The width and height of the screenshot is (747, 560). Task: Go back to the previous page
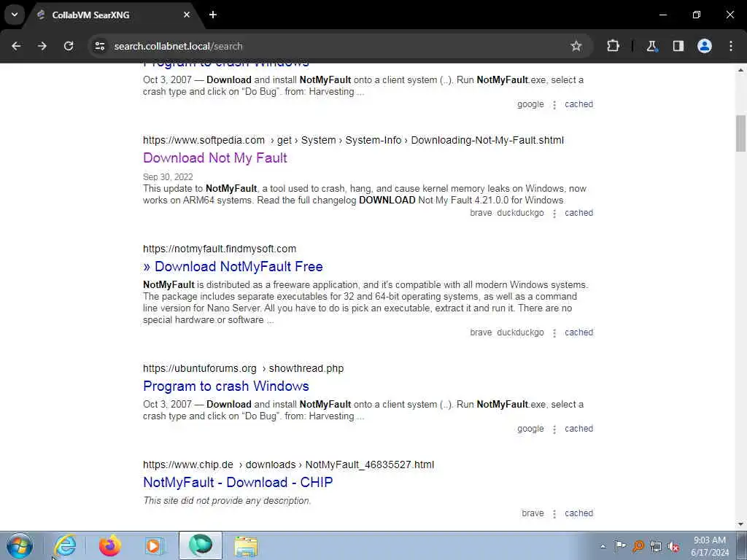[16, 46]
